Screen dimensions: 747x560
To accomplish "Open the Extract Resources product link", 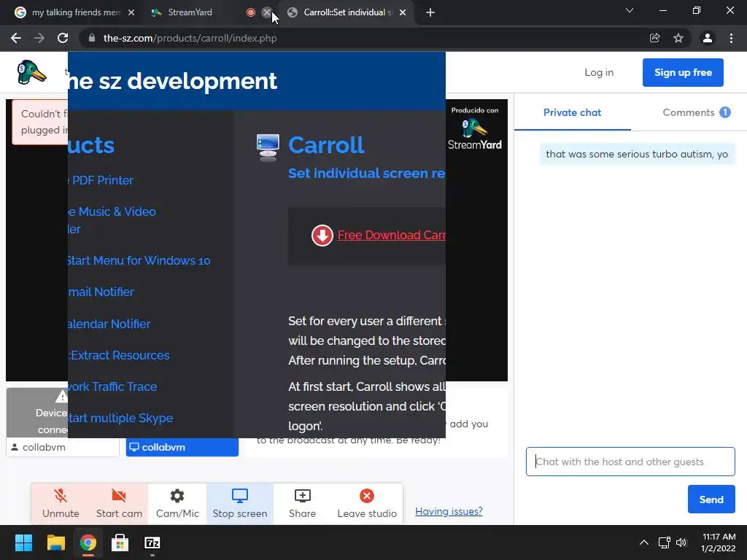I will pyautogui.click(x=119, y=355).
